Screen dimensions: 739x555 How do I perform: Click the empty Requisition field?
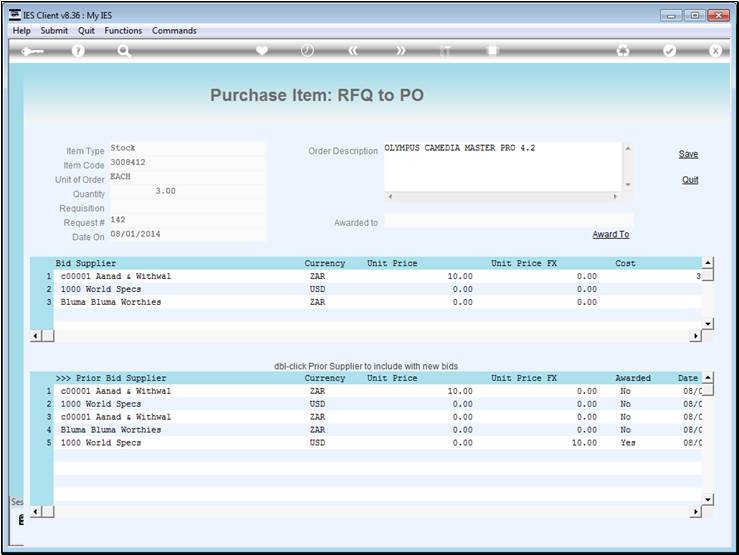point(188,205)
